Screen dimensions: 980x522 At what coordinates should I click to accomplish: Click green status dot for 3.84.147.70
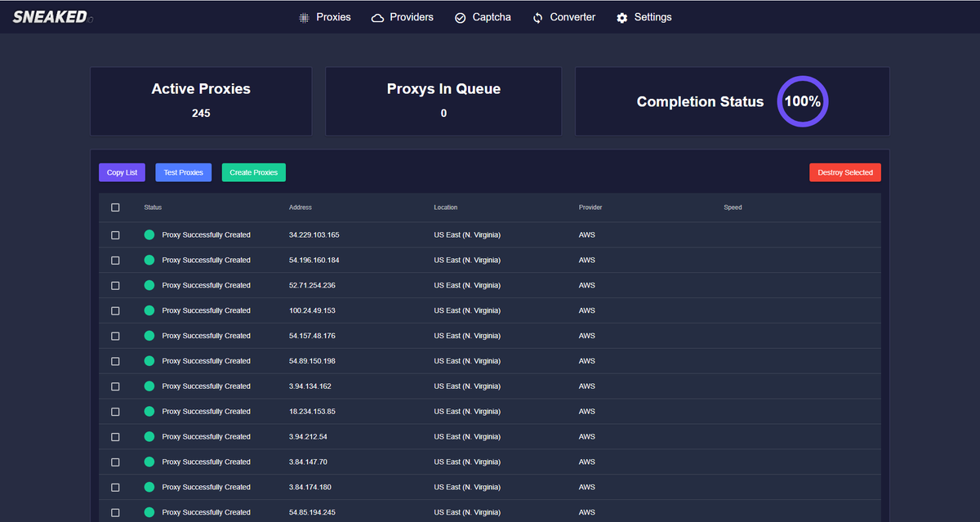(x=149, y=462)
